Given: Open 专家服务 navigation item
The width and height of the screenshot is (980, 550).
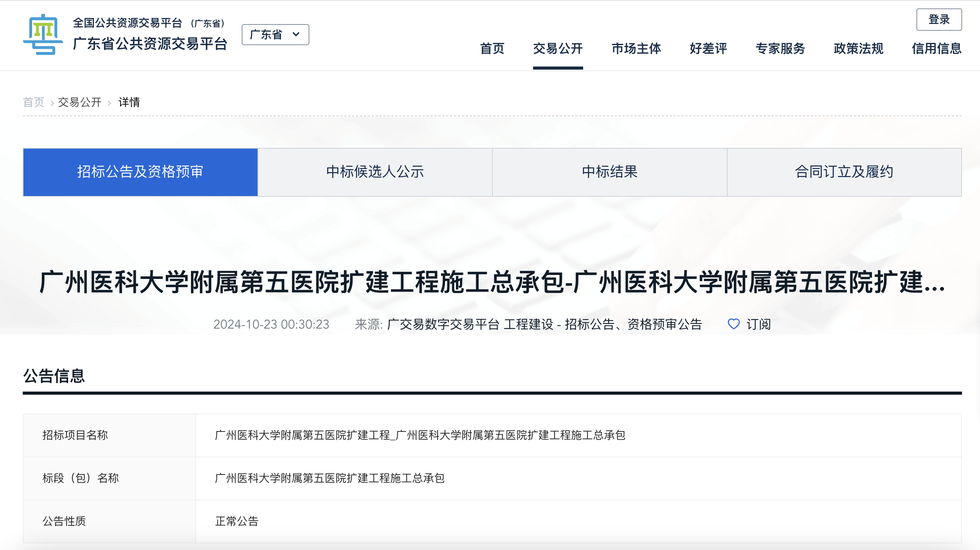Looking at the screenshot, I should 780,49.
